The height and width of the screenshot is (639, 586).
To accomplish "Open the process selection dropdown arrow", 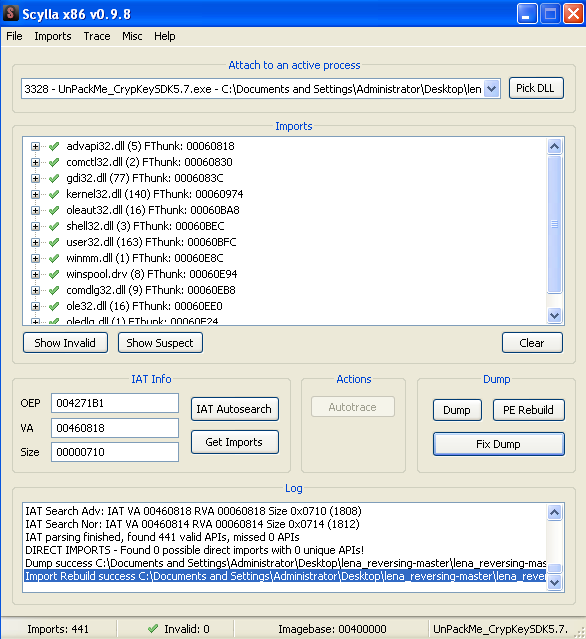I will point(492,88).
